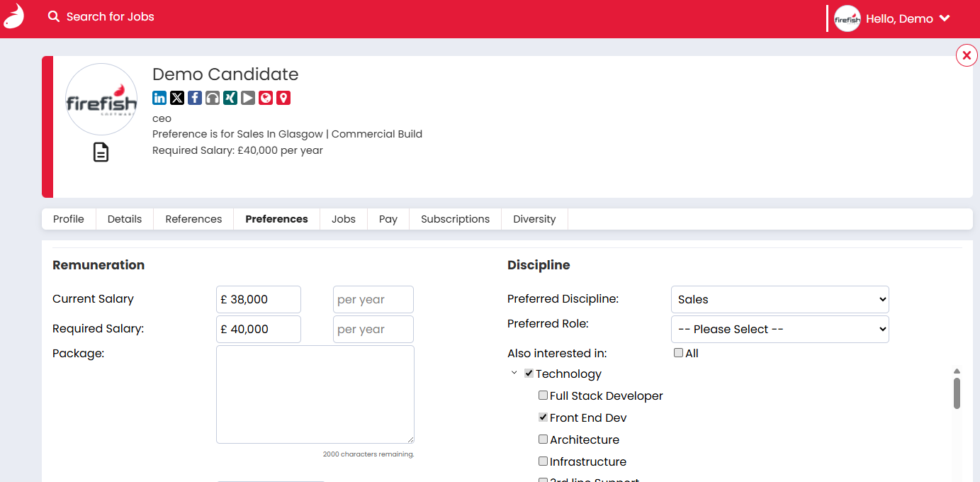Image resolution: width=980 pixels, height=482 pixels.
Task: Open the Preferred Discipline dropdown
Action: 779,299
